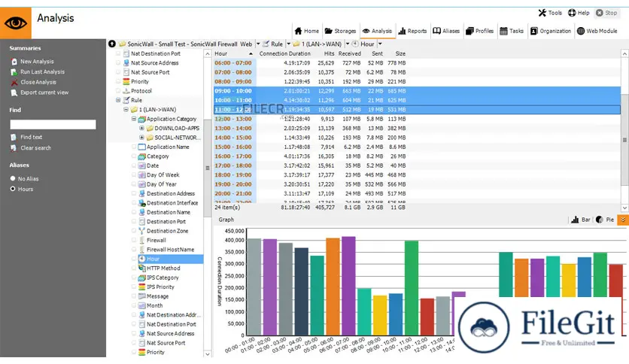Click the IPS Priority icon
Screen dimensions: 629x364
[x=142, y=287]
